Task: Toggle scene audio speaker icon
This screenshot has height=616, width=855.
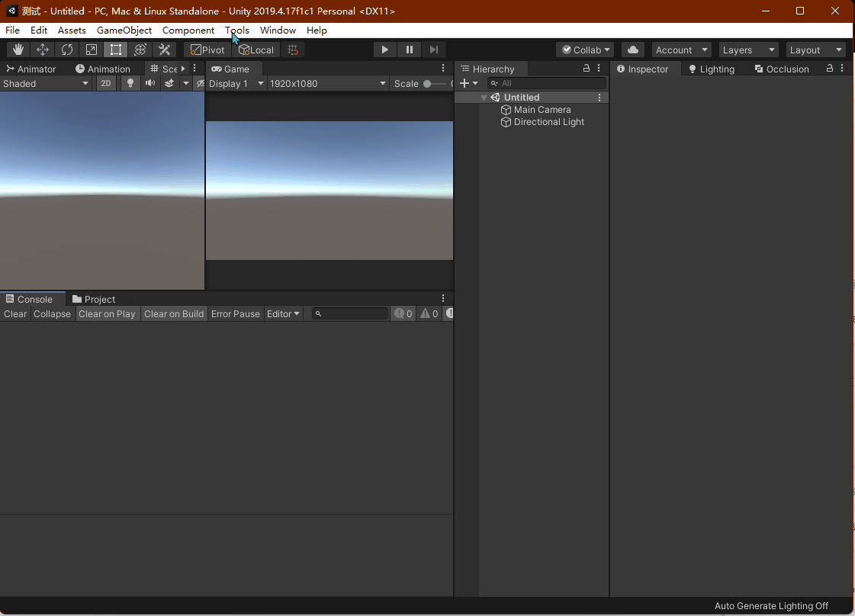Action: point(150,83)
